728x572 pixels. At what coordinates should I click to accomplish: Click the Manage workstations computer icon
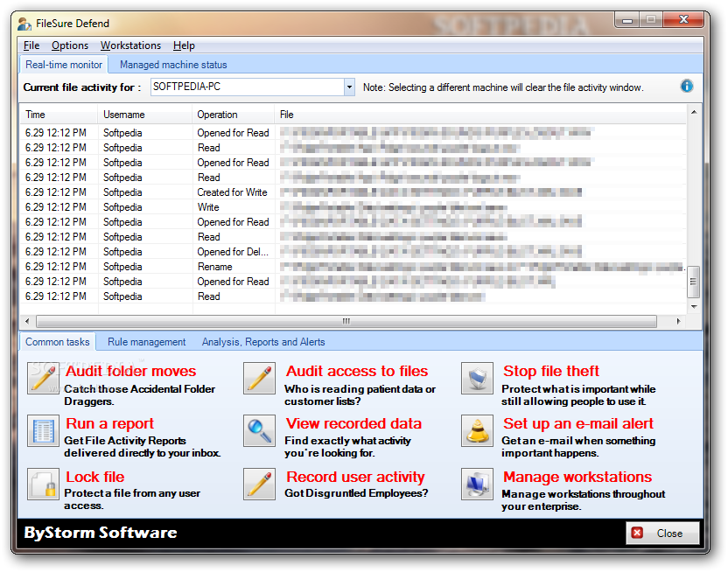(x=477, y=484)
